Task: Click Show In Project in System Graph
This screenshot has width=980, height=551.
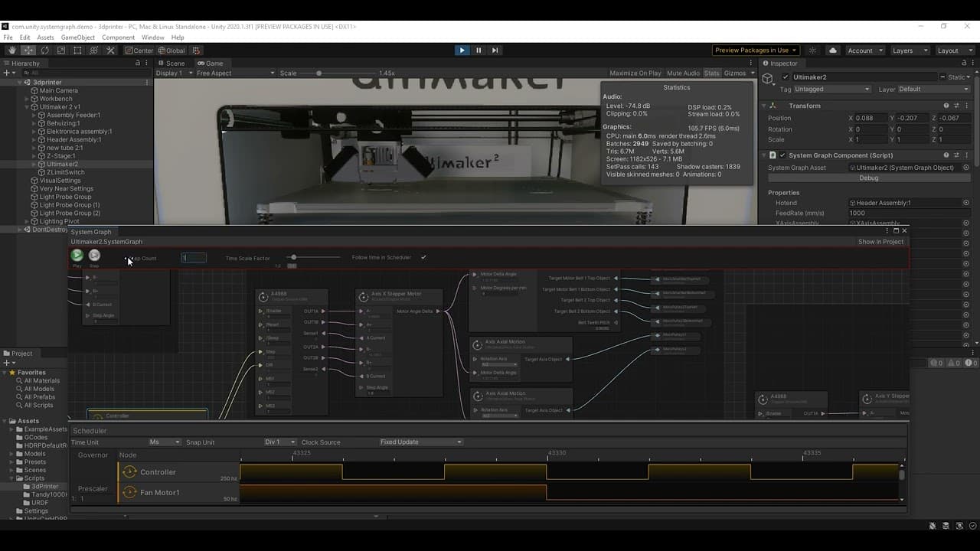Action: tap(880, 242)
